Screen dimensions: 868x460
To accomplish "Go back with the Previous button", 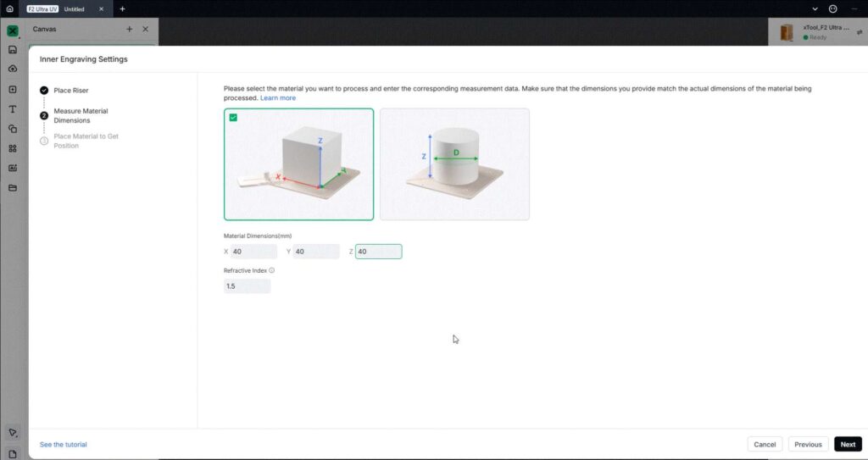I will tap(808, 444).
